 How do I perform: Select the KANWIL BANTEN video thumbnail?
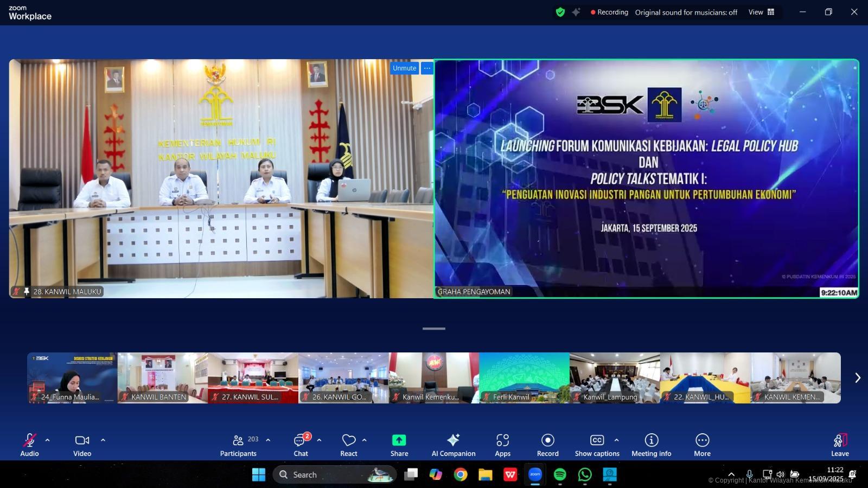coord(162,378)
